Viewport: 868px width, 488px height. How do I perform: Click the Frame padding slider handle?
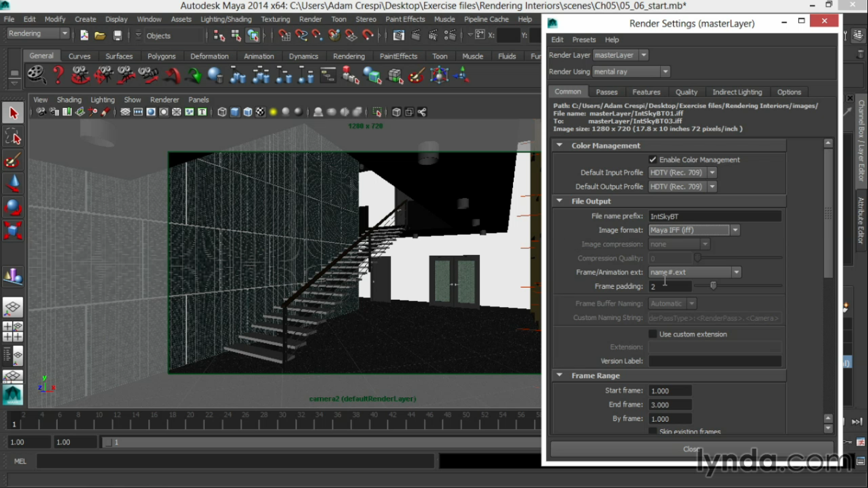pyautogui.click(x=713, y=286)
